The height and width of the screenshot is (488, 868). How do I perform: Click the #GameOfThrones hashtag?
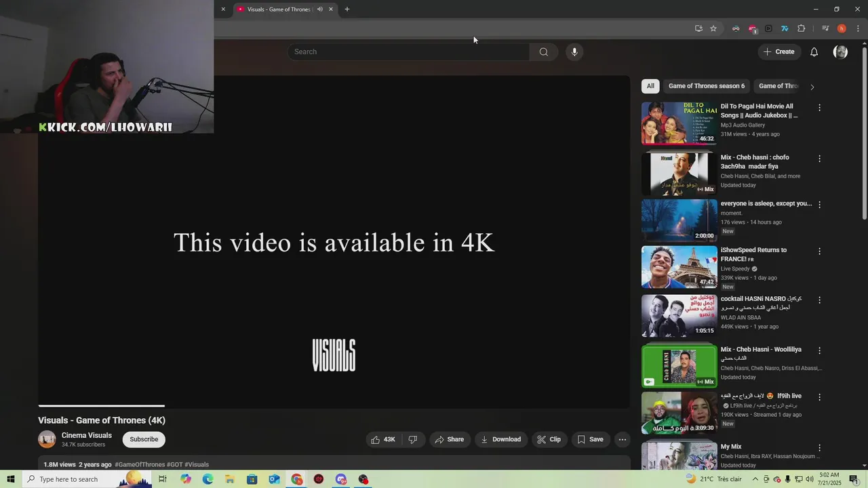140,465
